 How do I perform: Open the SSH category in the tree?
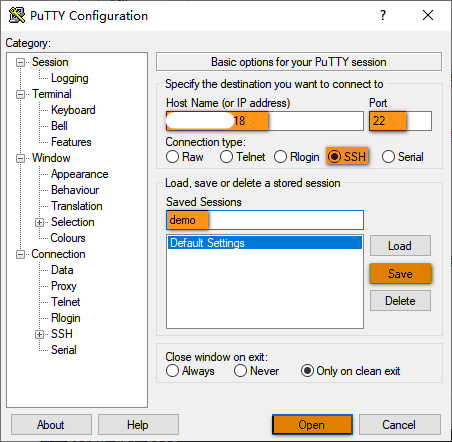(62, 334)
